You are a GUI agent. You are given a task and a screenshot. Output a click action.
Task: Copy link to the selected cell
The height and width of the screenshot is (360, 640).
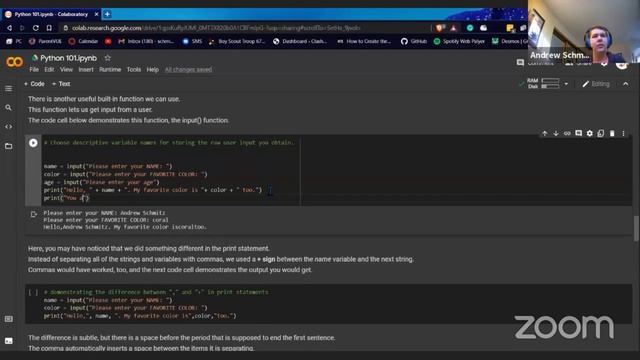click(567, 133)
